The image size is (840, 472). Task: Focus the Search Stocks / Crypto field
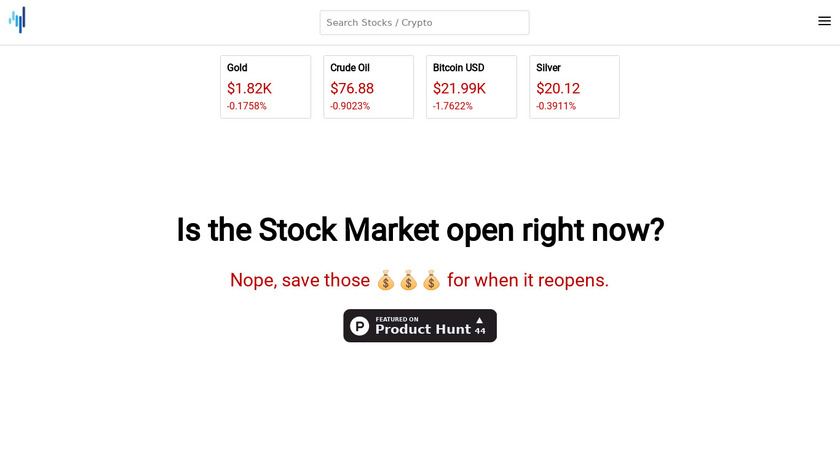[x=424, y=23]
